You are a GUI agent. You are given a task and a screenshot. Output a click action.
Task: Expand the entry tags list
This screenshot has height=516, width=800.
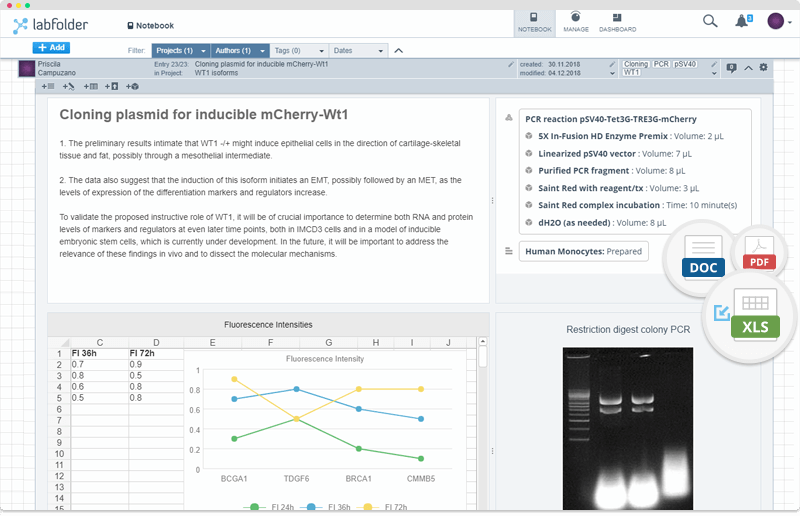714,73
